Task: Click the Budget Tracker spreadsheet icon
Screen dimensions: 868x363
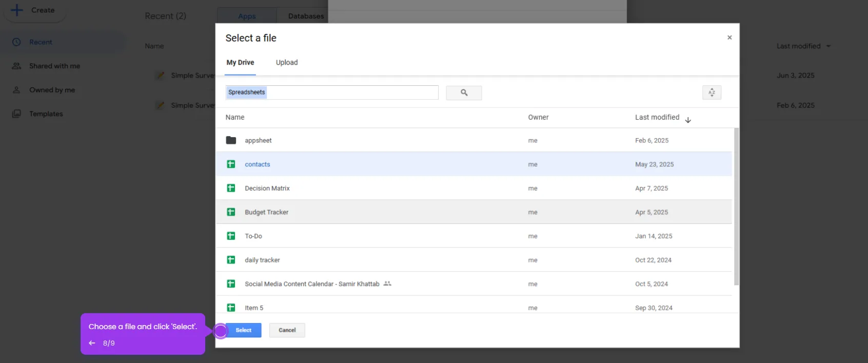Action: [231, 212]
